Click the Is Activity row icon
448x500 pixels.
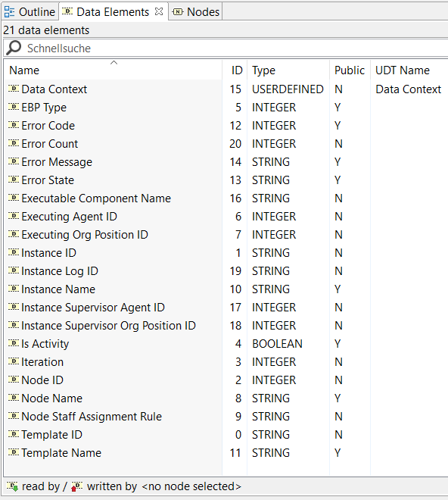point(14,342)
